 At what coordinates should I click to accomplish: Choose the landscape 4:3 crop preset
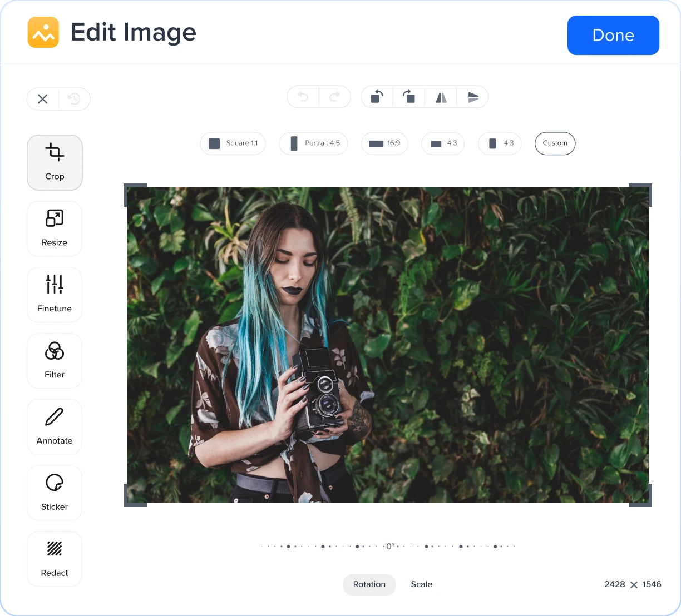(x=443, y=143)
